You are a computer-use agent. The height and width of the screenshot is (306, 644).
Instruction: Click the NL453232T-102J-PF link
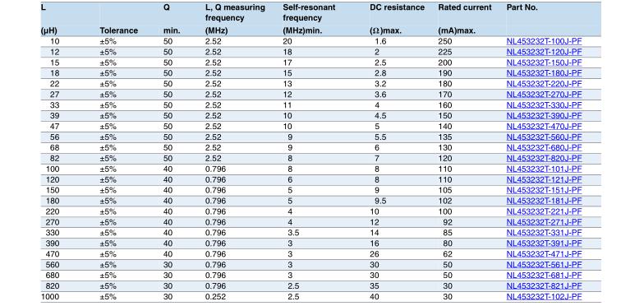pos(544,297)
